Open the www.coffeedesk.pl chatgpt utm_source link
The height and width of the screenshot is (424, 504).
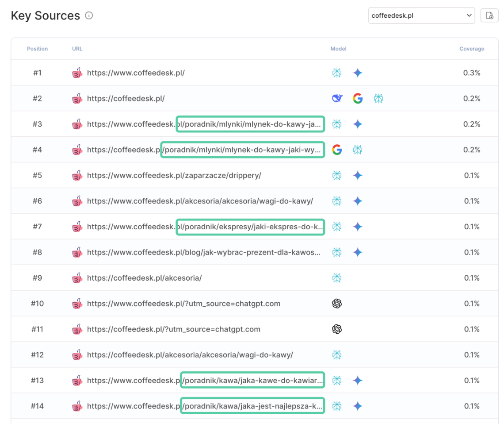coord(183,304)
